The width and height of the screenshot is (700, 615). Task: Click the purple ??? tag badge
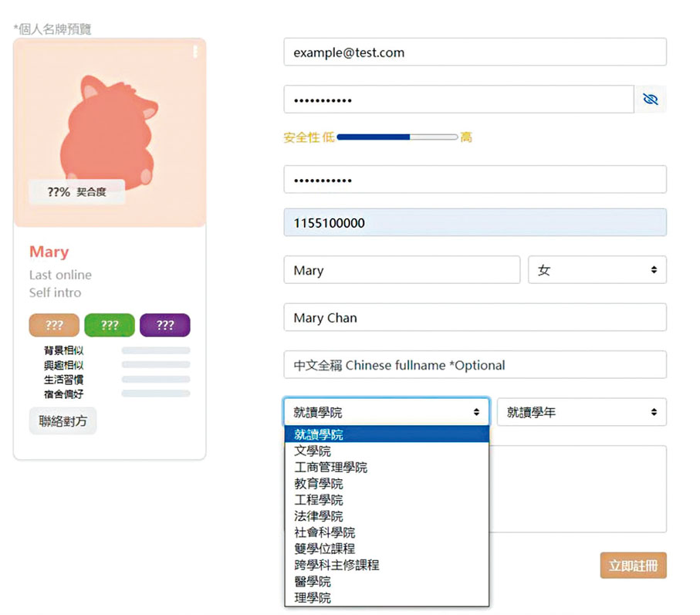164,325
